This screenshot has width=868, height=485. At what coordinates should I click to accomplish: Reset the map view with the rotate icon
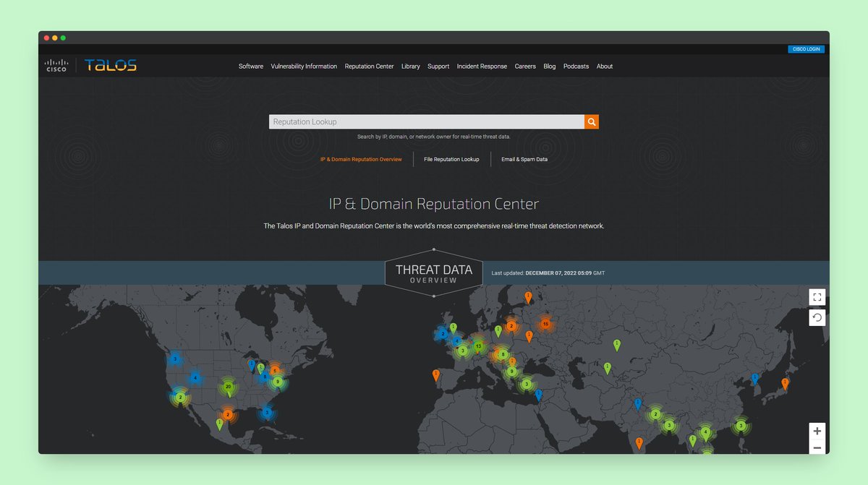tap(817, 317)
